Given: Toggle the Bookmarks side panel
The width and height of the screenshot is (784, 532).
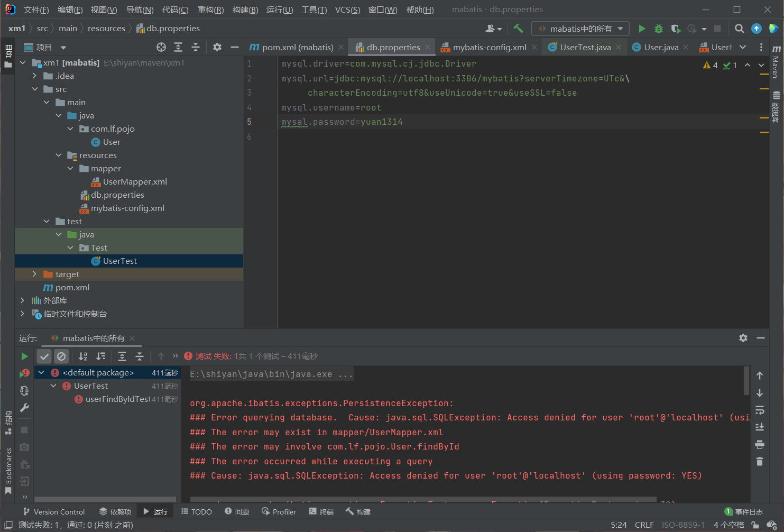Looking at the screenshot, I should 8,471.
